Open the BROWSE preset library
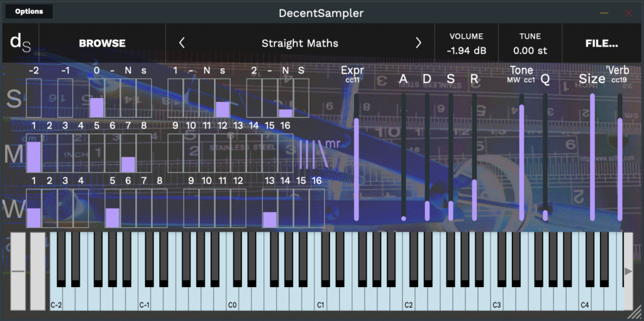 pyautogui.click(x=103, y=43)
